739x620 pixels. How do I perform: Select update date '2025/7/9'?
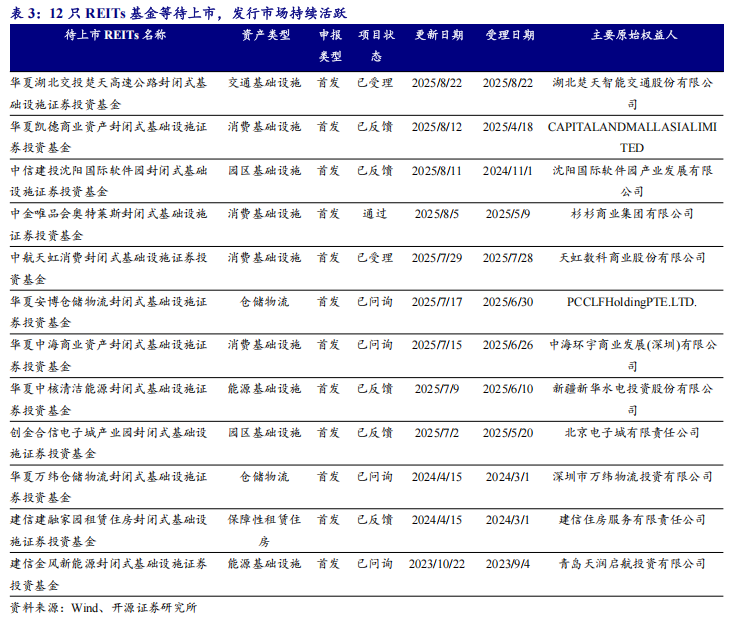coord(437,389)
